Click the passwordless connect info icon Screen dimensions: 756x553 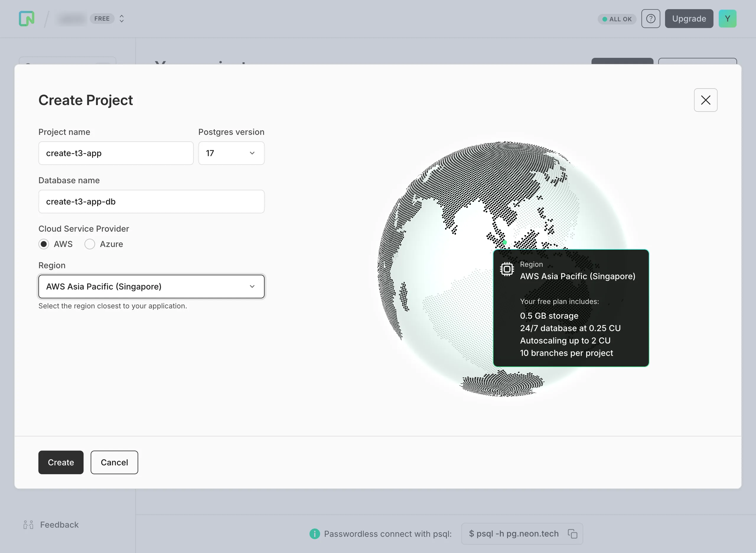tap(315, 534)
